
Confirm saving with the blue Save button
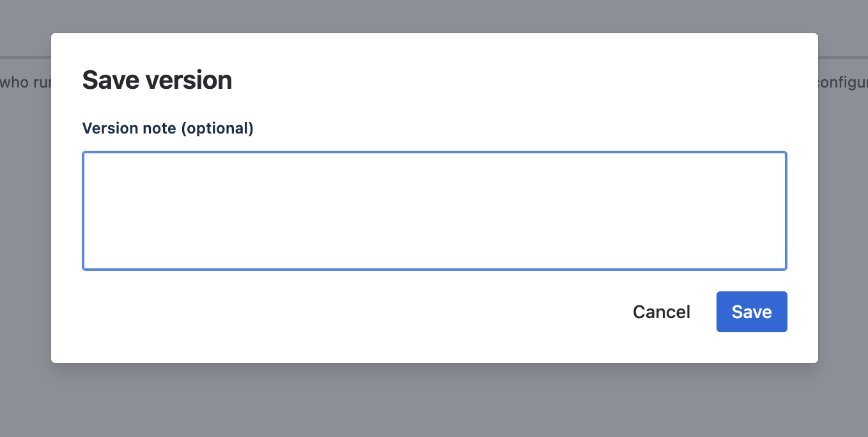click(752, 312)
